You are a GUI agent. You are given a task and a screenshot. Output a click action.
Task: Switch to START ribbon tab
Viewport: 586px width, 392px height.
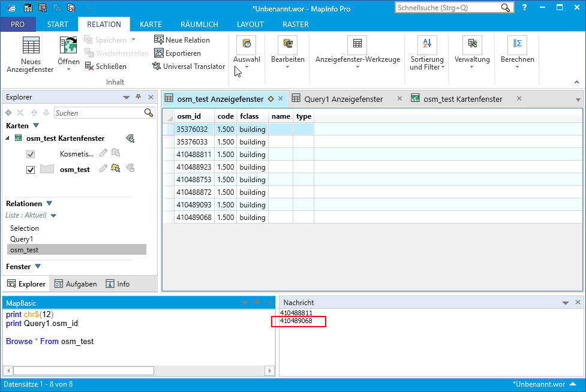(x=58, y=24)
